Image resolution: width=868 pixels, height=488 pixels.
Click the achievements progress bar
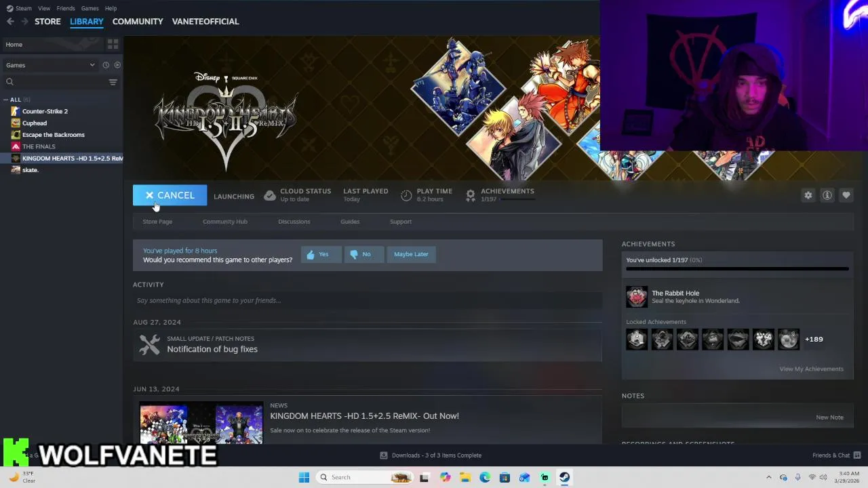coord(737,269)
